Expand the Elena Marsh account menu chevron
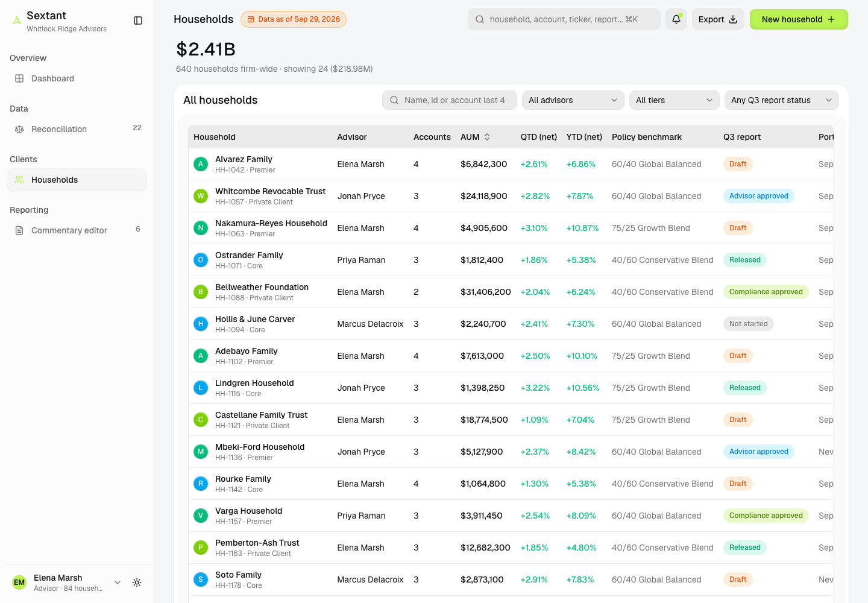868x603 pixels. 118,582
